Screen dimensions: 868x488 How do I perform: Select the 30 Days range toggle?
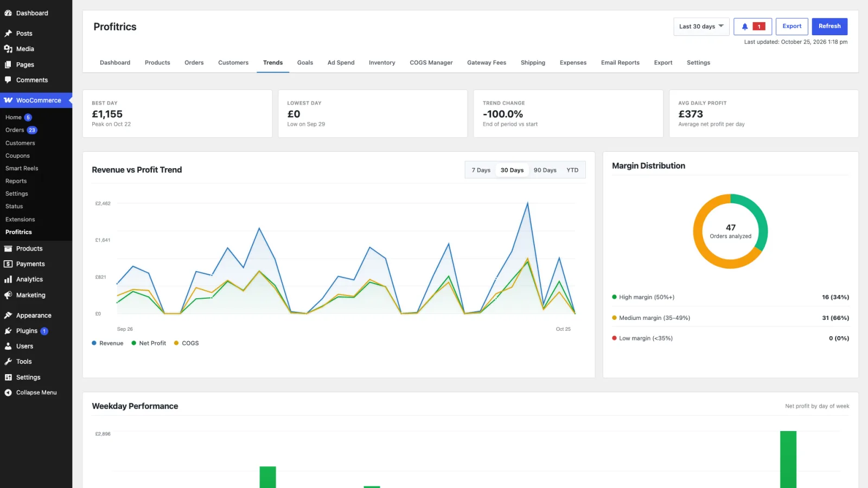(512, 170)
